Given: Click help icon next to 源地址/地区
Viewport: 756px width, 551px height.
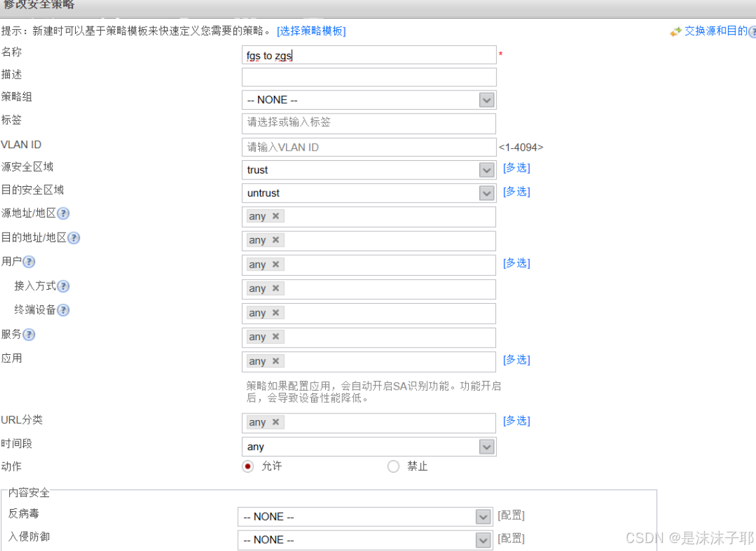Looking at the screenshot, I should [63, 213].
